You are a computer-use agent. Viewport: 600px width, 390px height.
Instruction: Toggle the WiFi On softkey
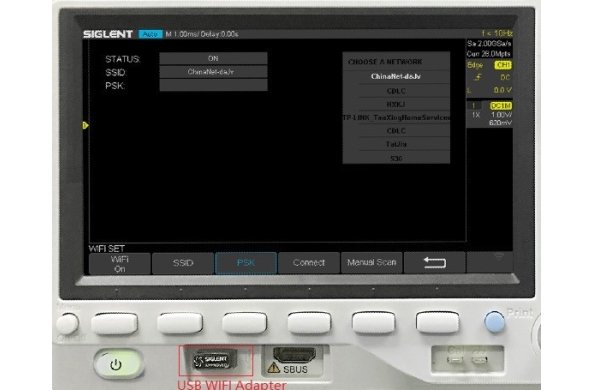point(120,263)
